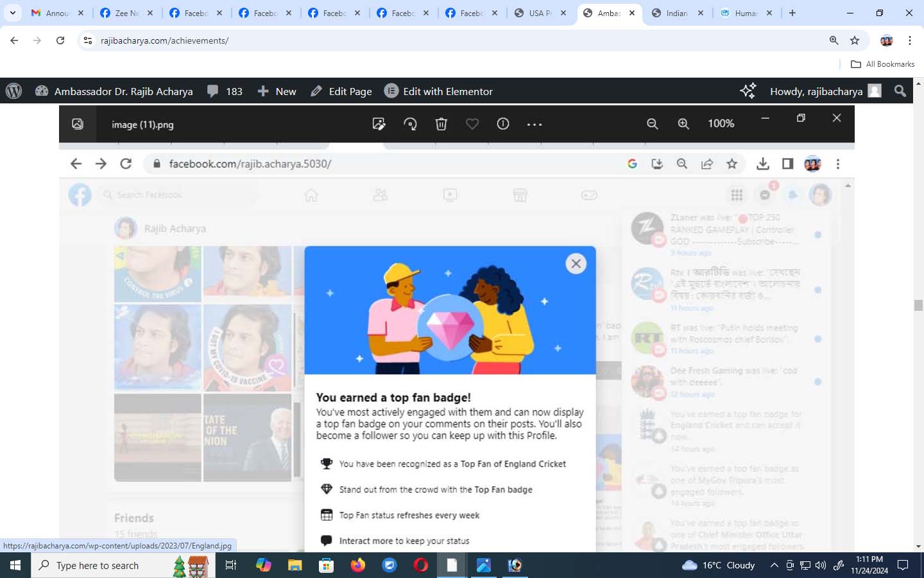Open Facebook apps grid menu
This screenshot has width=924, height=578.
point(737,195)
